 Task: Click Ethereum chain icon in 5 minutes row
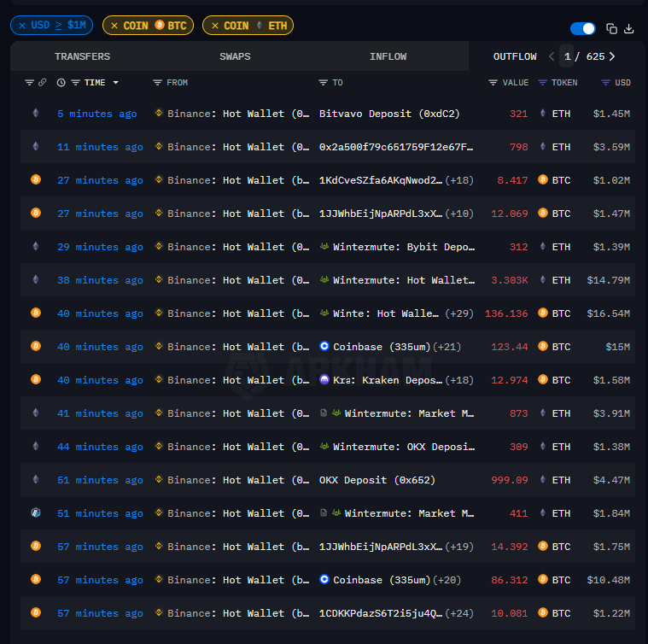[x=36, y=113]
